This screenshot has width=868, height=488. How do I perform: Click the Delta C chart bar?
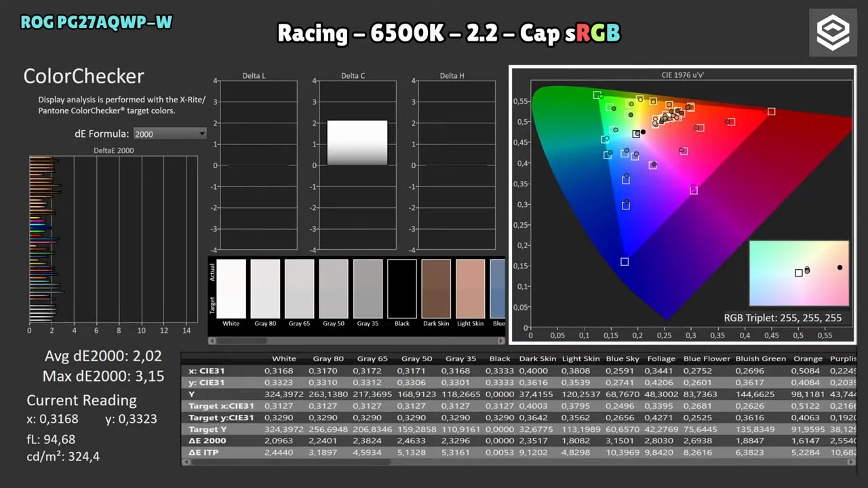coord(357,143)
